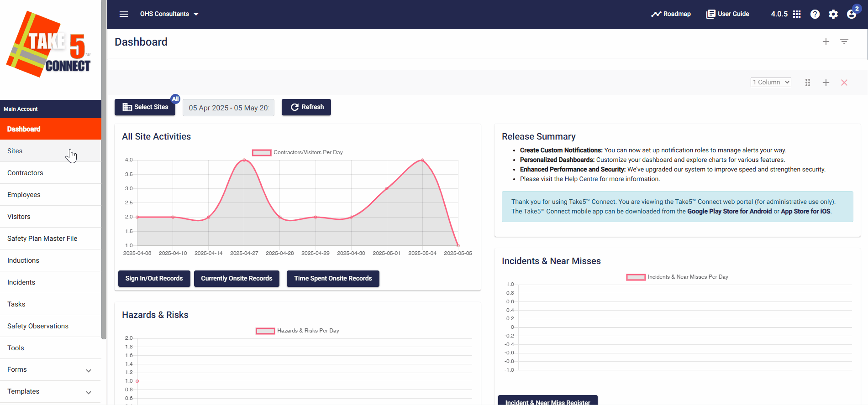Image resolution: width=868 pixels, height=405 pixels.
Task: Click the sidebar vertical scrollbar
Action: (x=104, y=170)
